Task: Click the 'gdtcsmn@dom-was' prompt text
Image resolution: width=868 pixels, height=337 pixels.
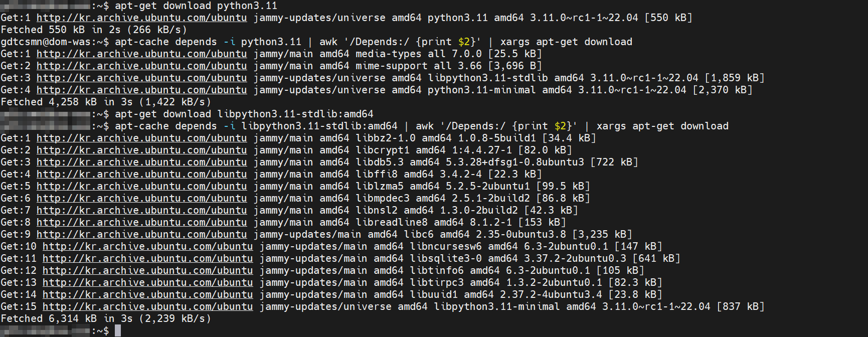Action: click(46, 42)
